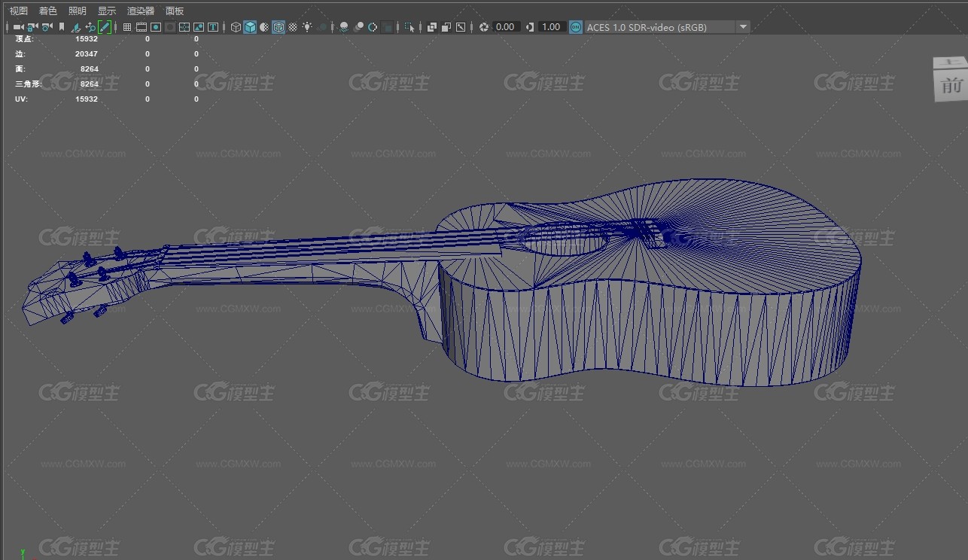Toggle Depth of Field icon
This screenshot has height=560, width=968.
388,26
